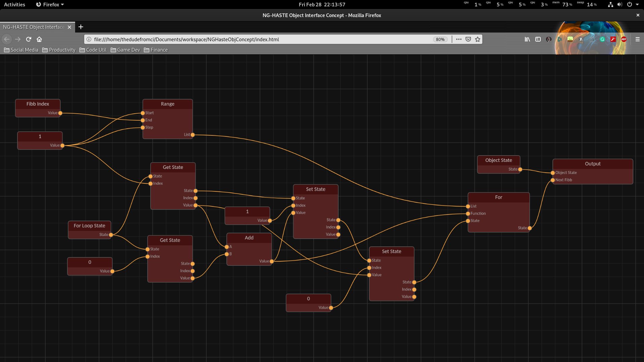Click the Range node List output port

click(x=193, y=135)
